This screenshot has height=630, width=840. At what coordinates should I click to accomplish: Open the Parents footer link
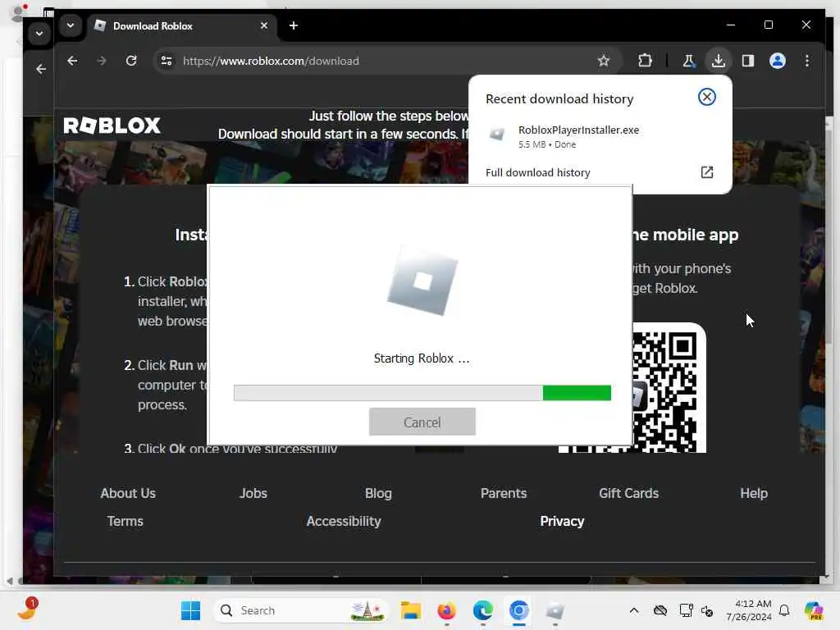504,493
